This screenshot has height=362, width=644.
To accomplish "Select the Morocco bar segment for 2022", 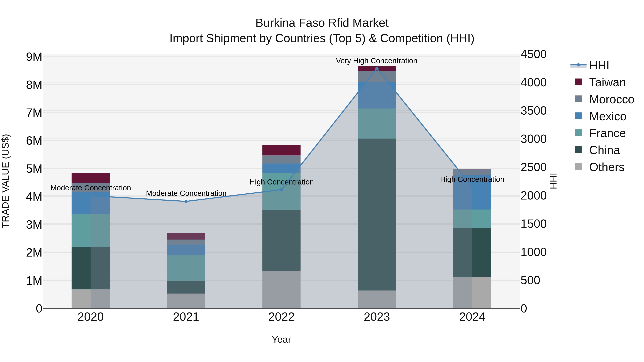I will point(281,159).
